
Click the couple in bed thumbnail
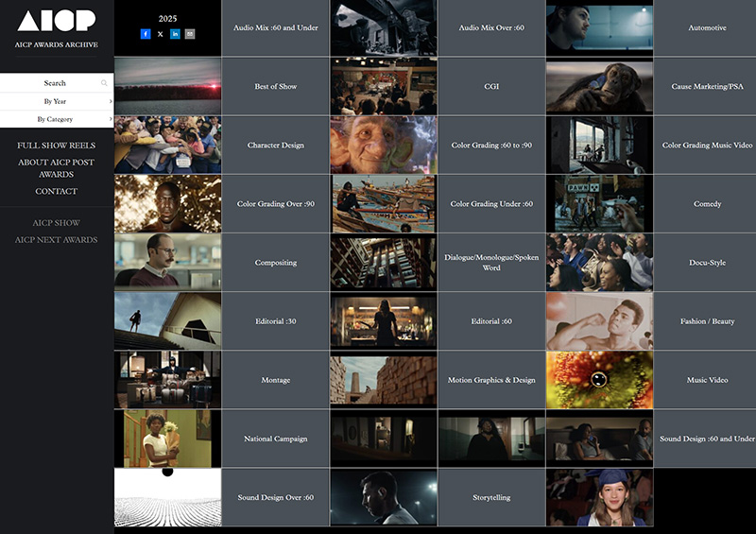point(599,439)
